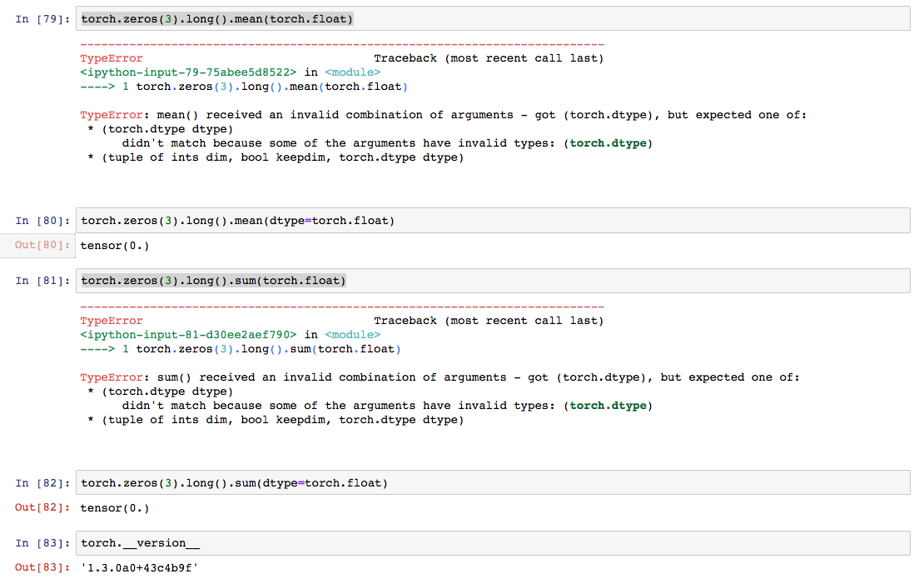Click the In [81] cell prompt
The image size is (924, 584).
[42, 281]
